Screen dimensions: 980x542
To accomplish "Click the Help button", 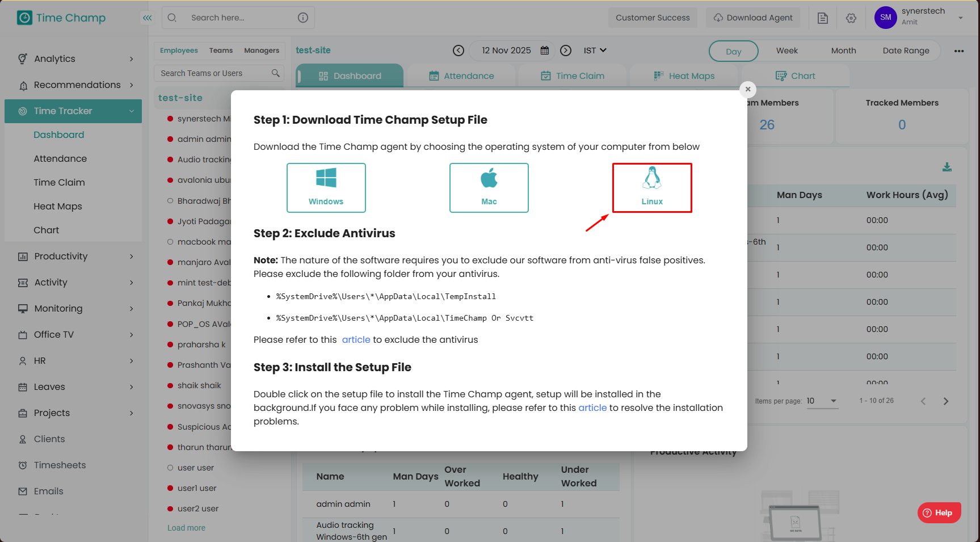I will pyautogui.click(x=939, y=512).
